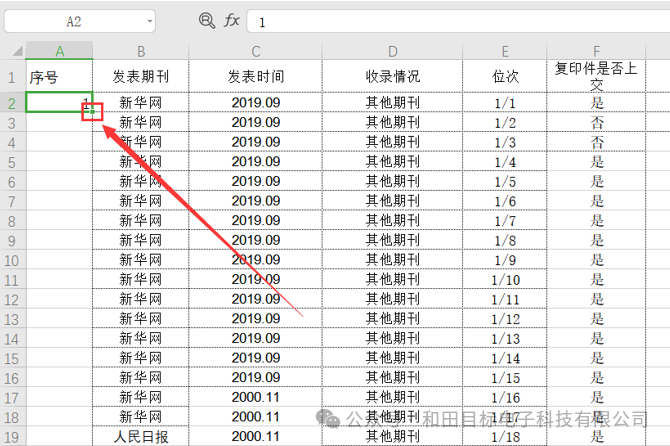Click the formula bar input showing 1
Viewport: 670px width, 446px height.
[x=458, y=21]
